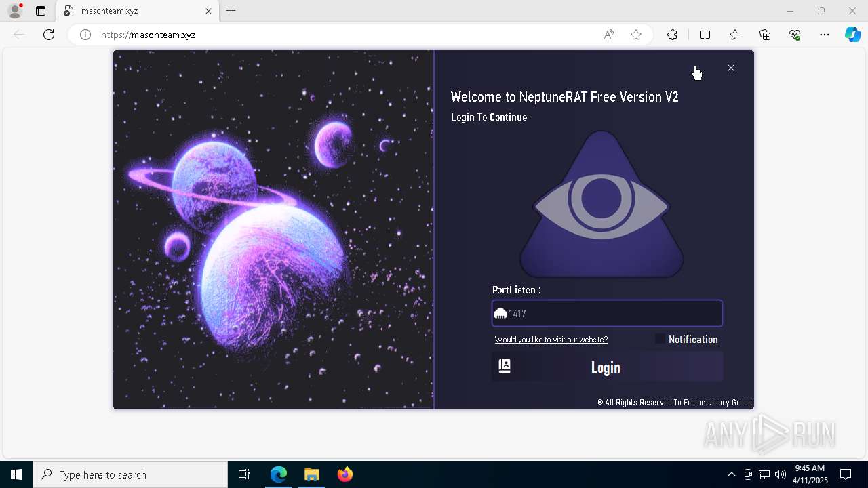
Task: Click the browser address bar URL
Action: tap(149, 35)
